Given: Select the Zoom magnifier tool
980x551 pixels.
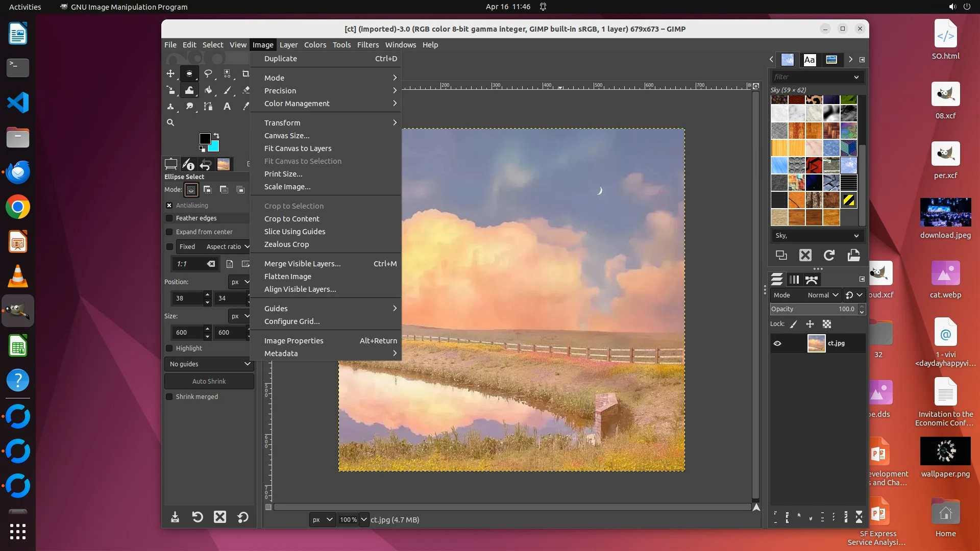Looking at the screenshot, I should [x=170, y=122].
